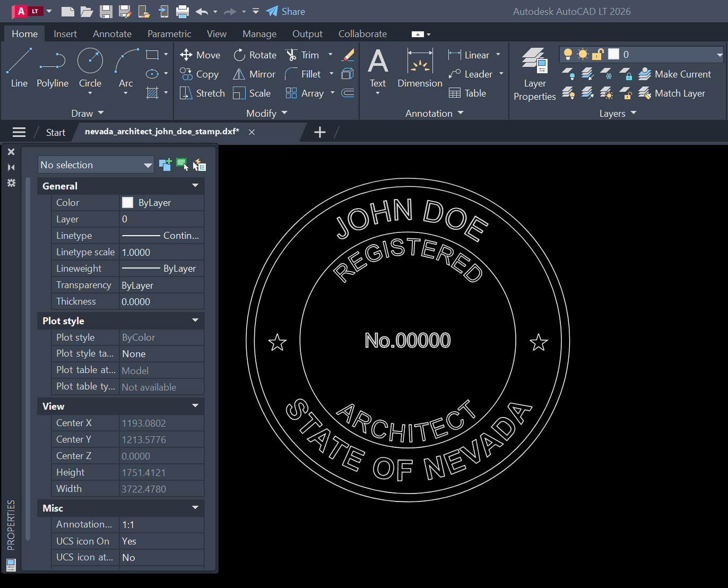Select the Arc tool

click(x=126, y=67)
